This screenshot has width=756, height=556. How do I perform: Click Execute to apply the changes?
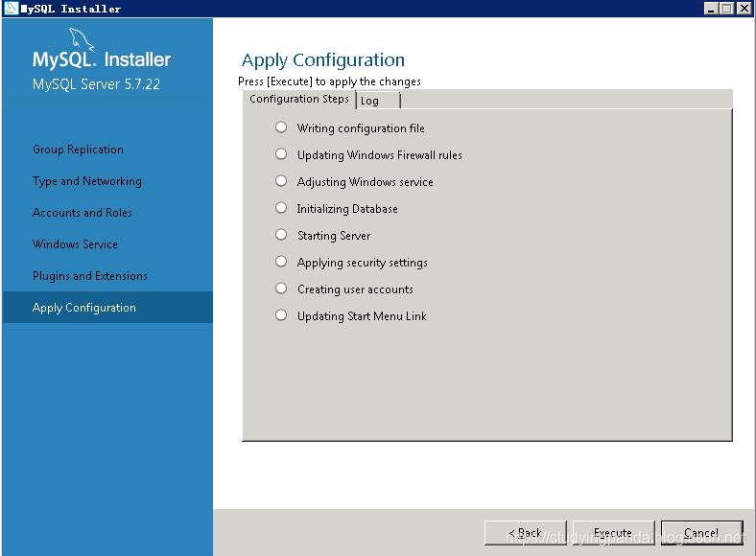[614, 533]
